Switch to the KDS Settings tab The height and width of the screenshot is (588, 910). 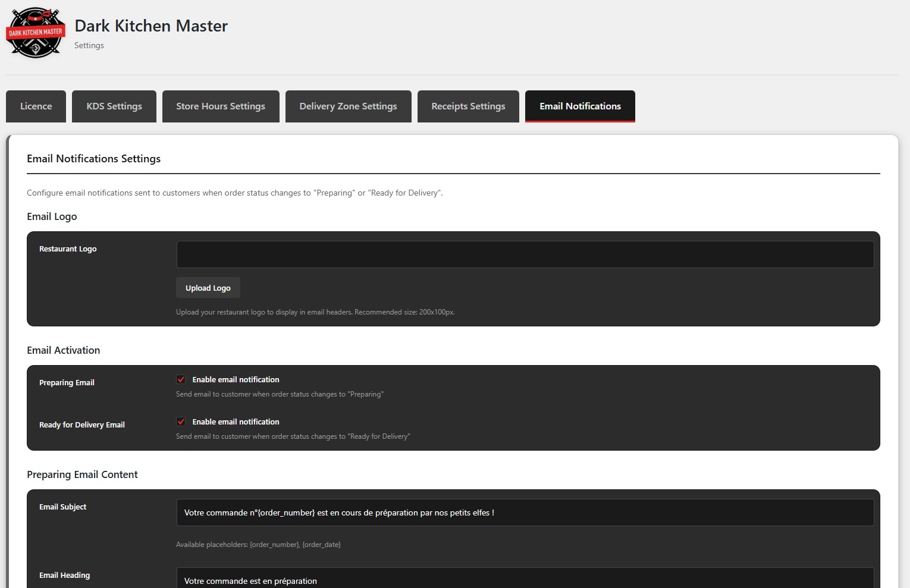pos(114,106)
